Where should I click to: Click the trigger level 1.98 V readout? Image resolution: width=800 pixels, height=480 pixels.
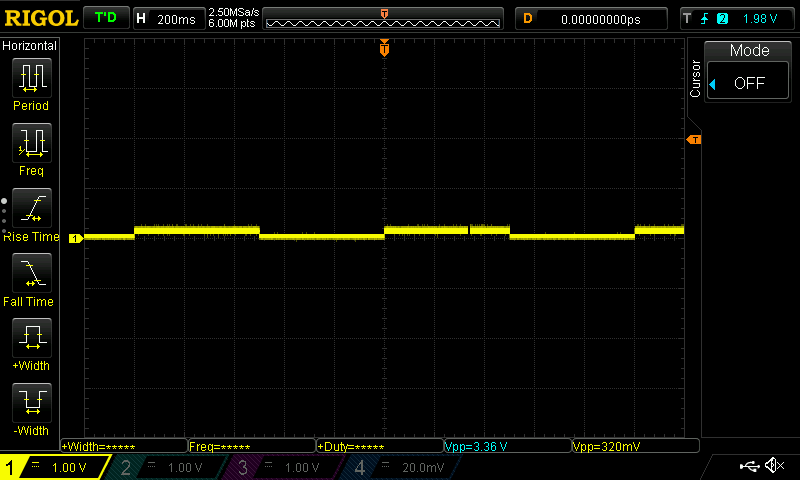click(760, 19)
